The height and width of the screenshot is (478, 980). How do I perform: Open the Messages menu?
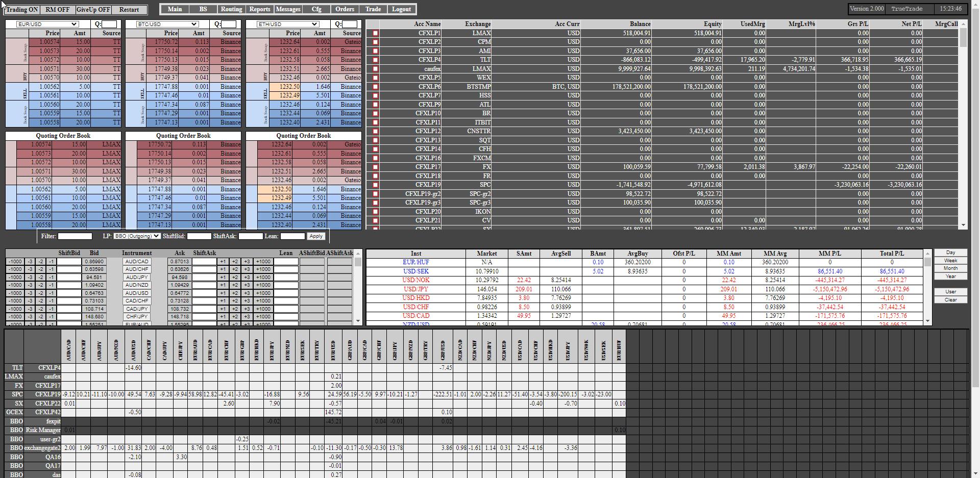pyautogui.click(x=288, y=9)
